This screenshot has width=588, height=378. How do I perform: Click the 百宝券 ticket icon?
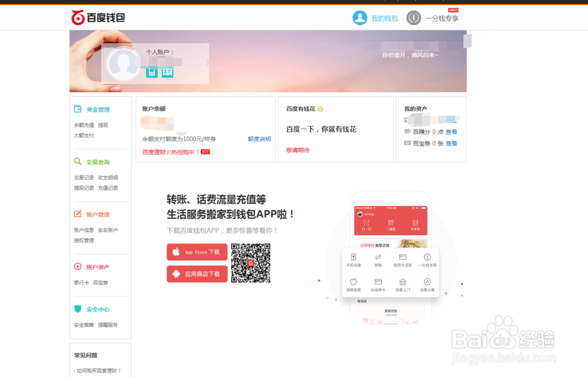click(x=407, y=143)
